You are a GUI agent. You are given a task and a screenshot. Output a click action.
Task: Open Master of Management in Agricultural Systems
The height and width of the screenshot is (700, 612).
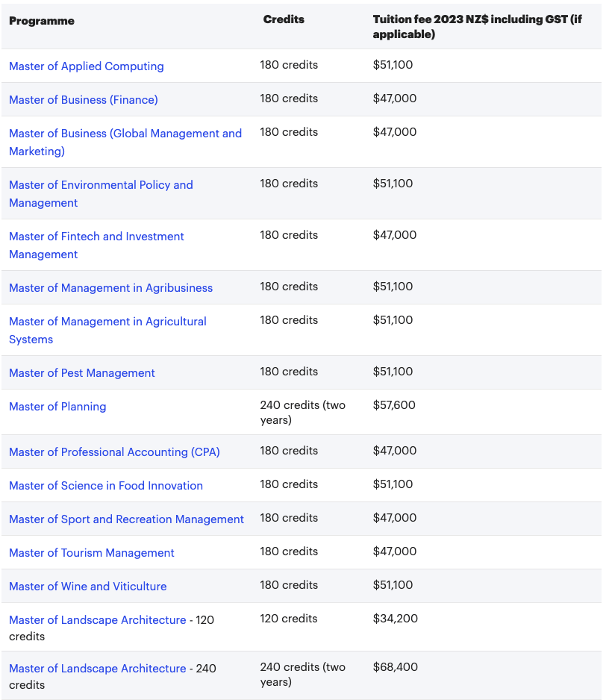[x=107, y=322]
